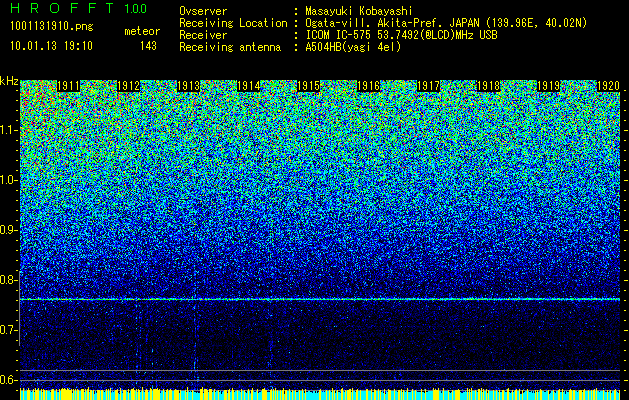Click the kHz axis unit label
629x400 pixels.
tap(9, 81)
